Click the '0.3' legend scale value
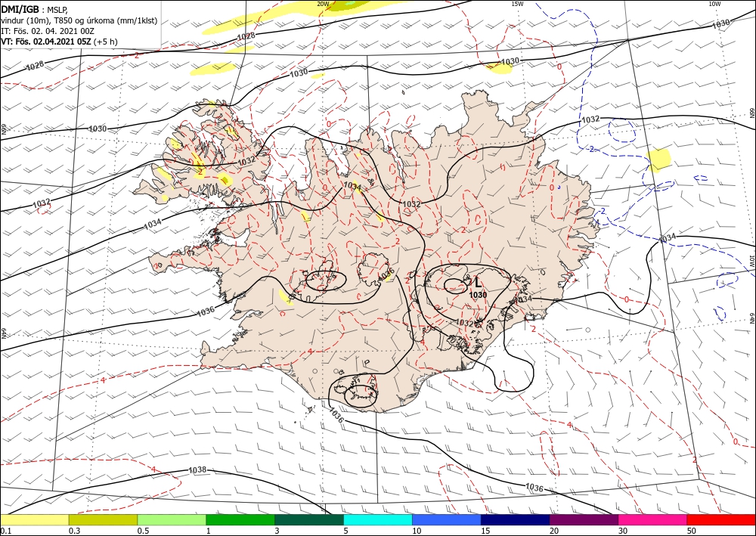756x536 pixels. pos(74,531)
